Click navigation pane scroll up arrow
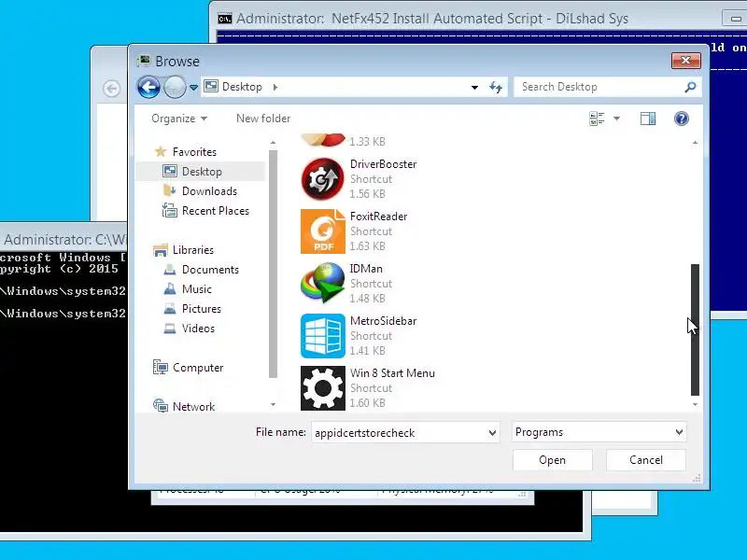Screen dimensions: 747x560 click(x=273, y=143)
